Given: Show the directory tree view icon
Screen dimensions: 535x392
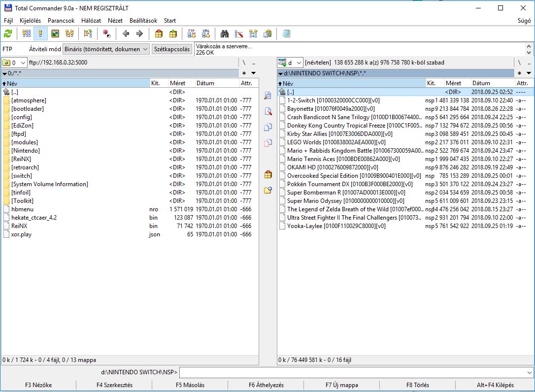Looking at the screenshot, I should [69, 33].
